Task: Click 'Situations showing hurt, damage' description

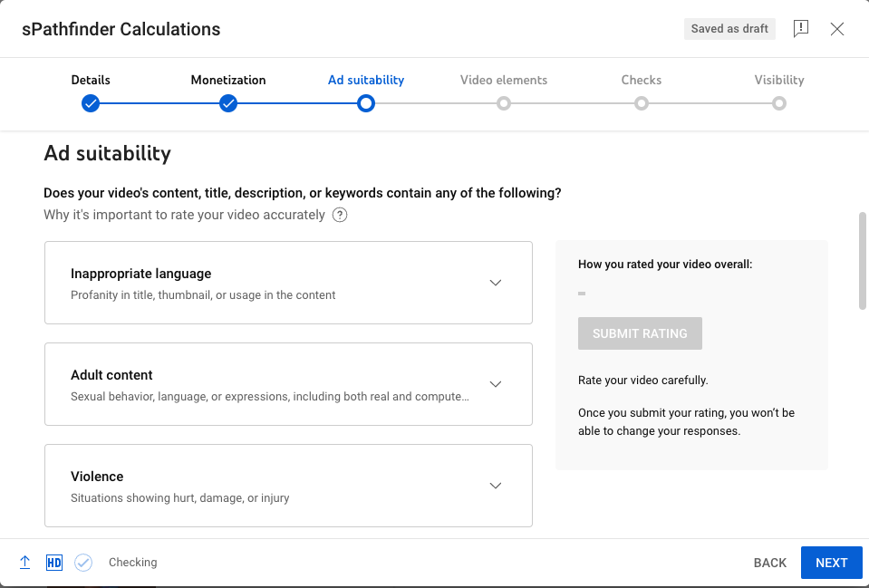Action: 180,498
